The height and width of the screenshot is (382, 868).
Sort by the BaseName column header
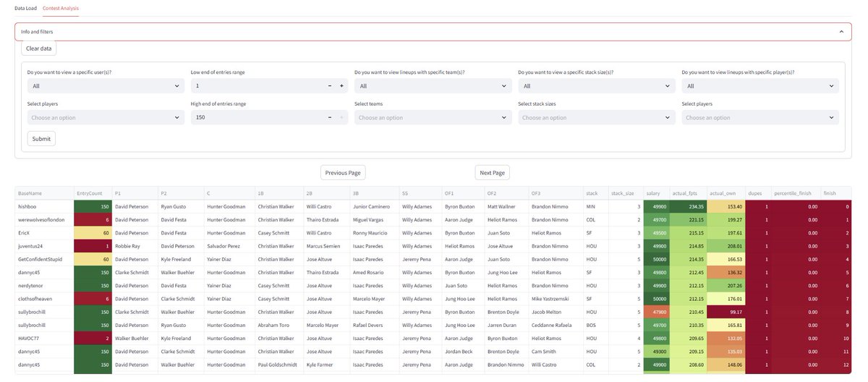pos(43,193)
